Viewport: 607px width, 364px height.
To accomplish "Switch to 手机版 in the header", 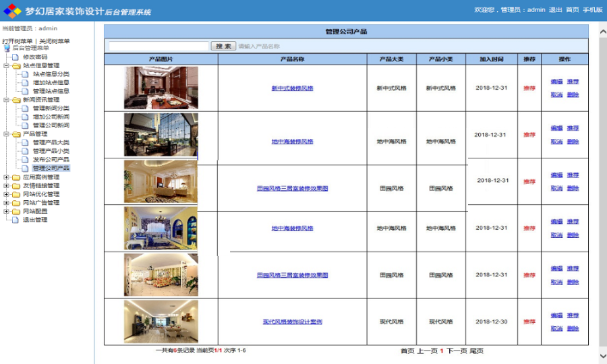I will pos(593,9).
